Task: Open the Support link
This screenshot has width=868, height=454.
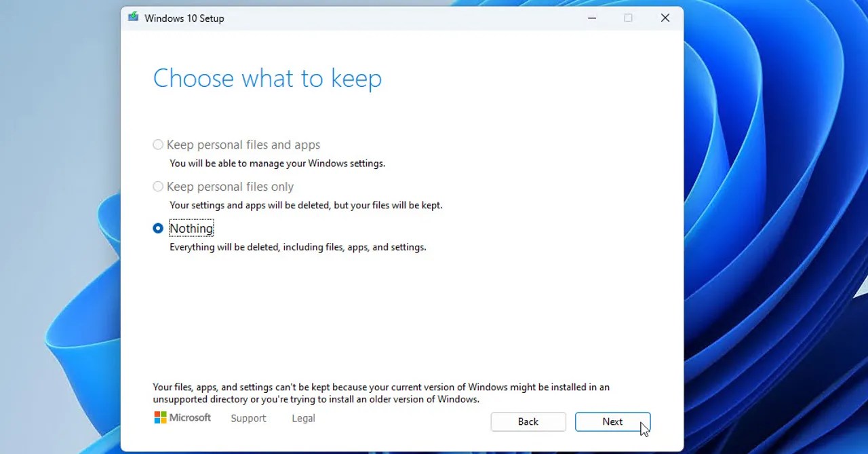Action: tap(248, 419)
